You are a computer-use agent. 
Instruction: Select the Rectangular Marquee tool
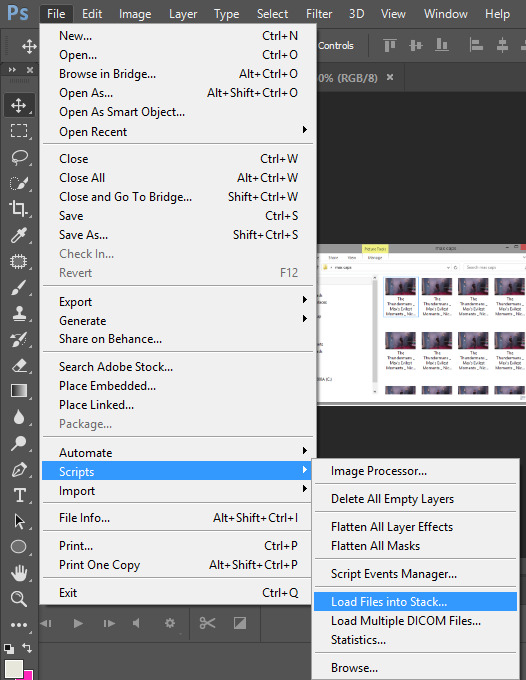click(19, 131)
